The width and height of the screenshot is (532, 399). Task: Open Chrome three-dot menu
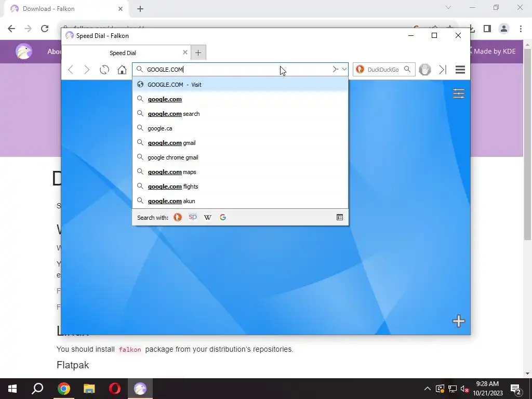pos(521,29)
